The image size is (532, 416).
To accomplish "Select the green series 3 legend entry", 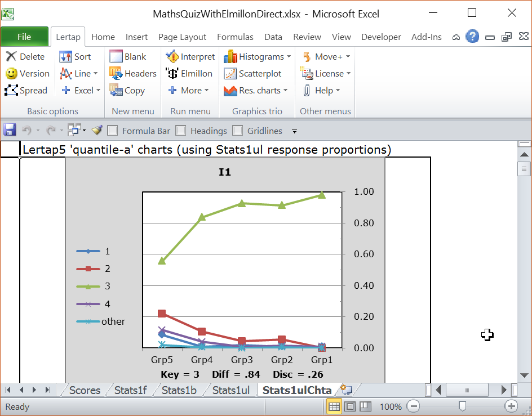I will point(94,286).
